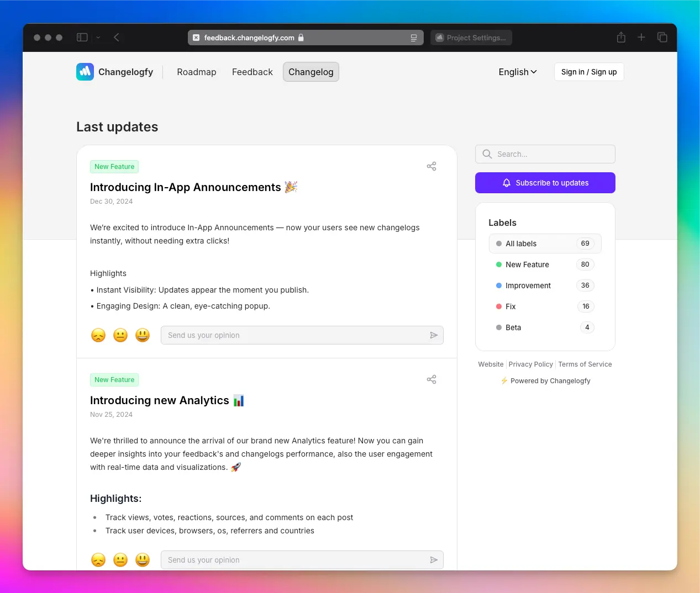Click the Labels heading
This screenshot has height=593, width=700.
point(502,223)
